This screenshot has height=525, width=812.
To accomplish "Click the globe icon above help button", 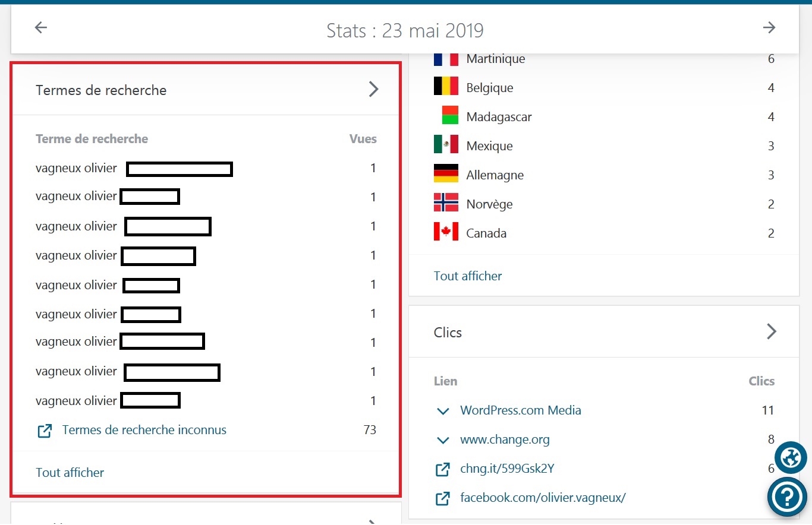I will pos(791,457).
